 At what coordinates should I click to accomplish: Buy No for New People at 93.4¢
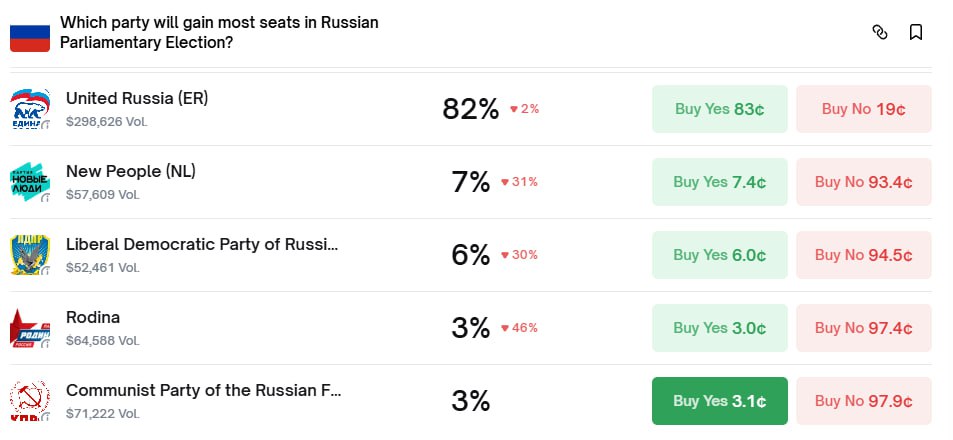[x=864, y=182]
